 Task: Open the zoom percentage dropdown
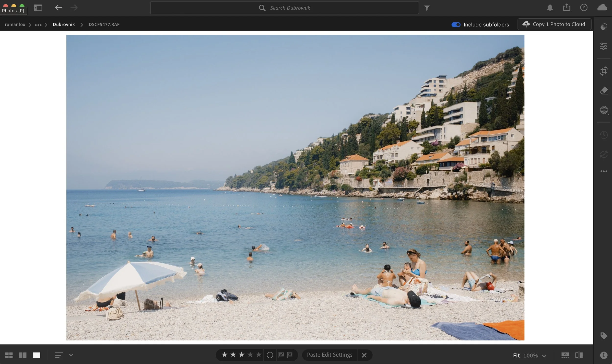click(x=544, y=356)
